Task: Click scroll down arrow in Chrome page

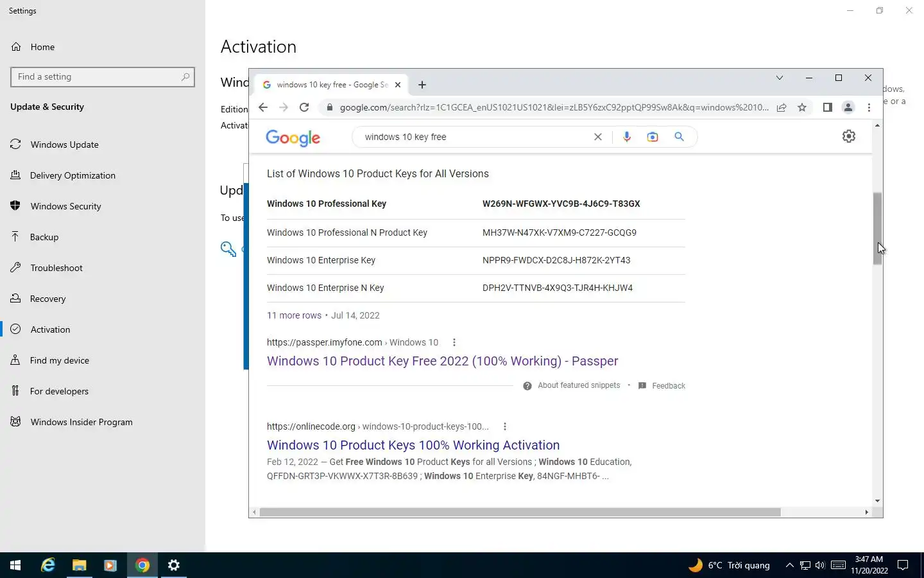Action: point(877,501)
